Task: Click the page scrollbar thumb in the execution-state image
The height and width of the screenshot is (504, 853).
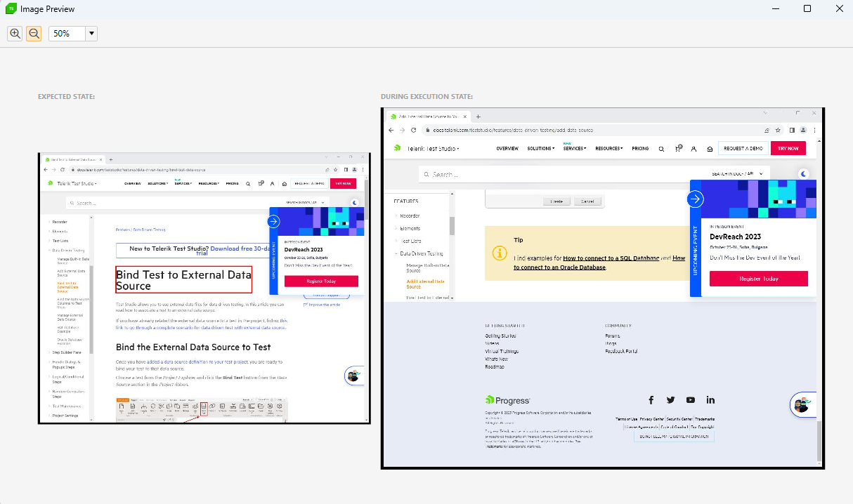Action: pos(820,439)
